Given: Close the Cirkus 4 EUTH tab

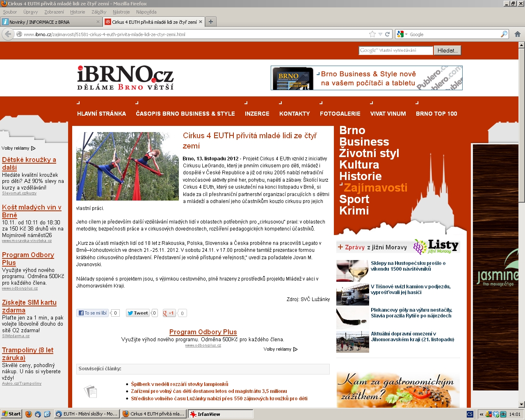Looking at the screenshot, I should pyautogui.click(x=201, y=22).
